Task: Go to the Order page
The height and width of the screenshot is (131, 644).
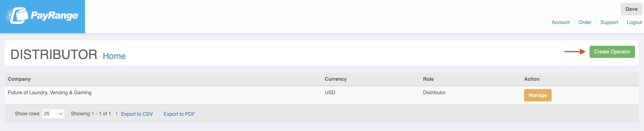Action: [585, 22]
